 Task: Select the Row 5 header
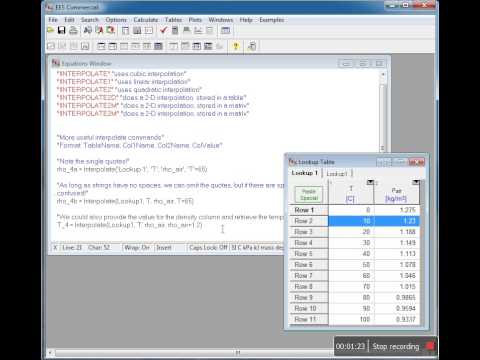[x=308, y=254]
